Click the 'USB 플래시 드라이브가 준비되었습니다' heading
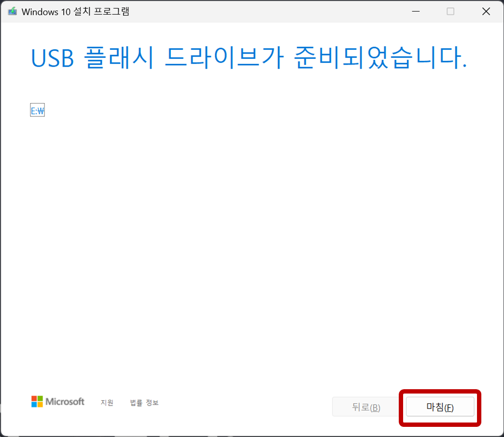 (249, 58)
